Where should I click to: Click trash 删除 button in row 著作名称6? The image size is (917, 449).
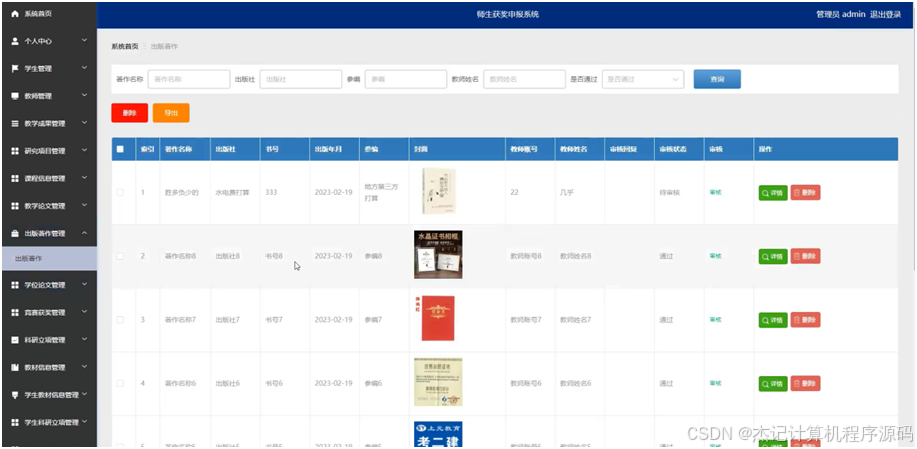[805, 384]
